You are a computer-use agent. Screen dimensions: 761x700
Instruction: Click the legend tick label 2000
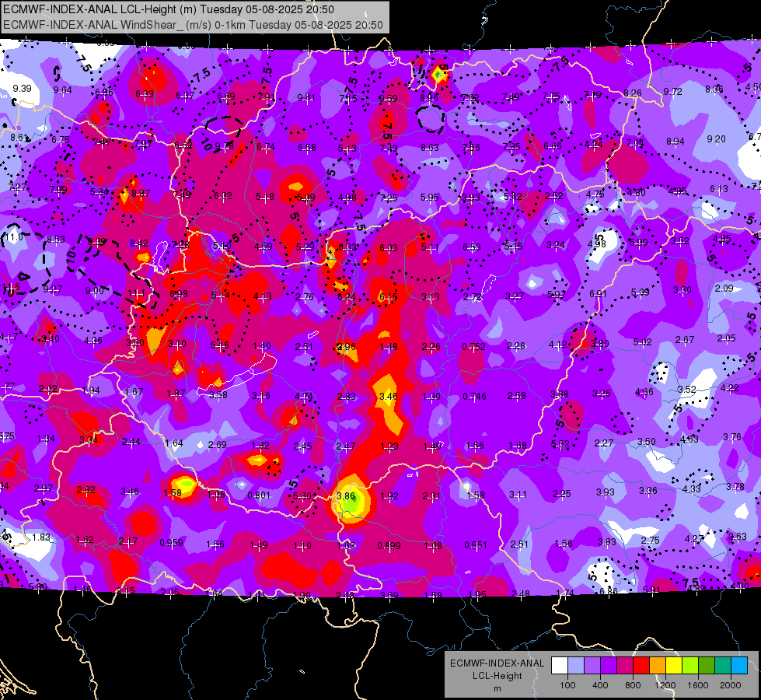[731, 685]
